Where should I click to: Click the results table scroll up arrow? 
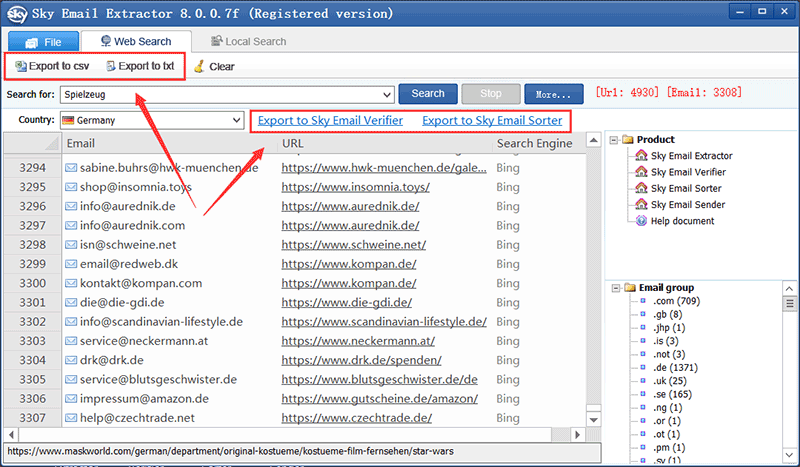tap(593, 140)
